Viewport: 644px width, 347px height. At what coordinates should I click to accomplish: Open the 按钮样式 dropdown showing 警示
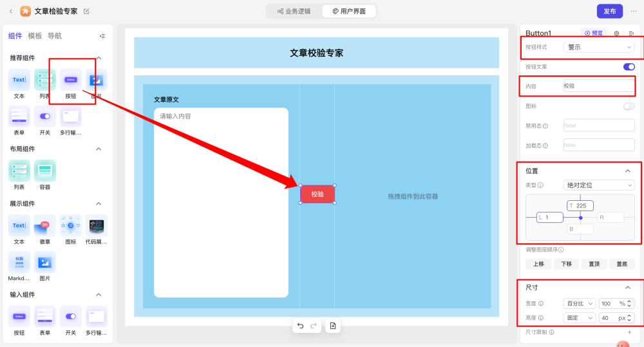(x=599, y=47)
